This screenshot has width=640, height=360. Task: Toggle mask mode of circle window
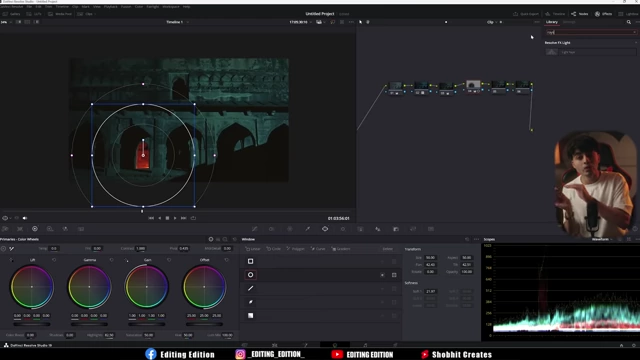394,275
